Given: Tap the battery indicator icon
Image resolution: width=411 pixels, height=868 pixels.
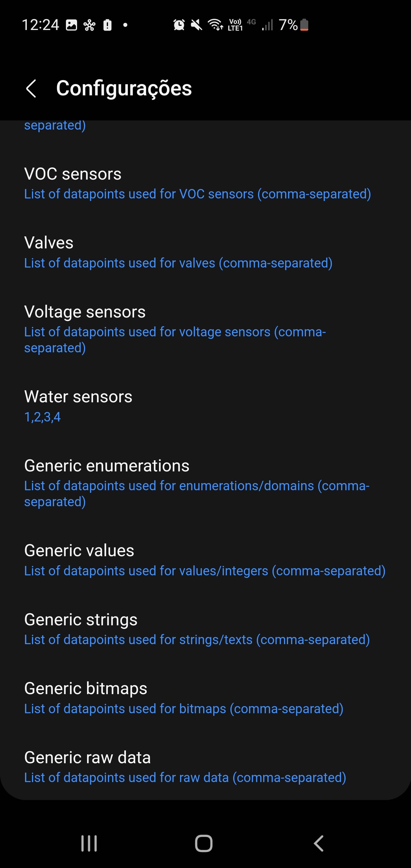Looking at the screenshot, I should click(x=304, y=25).
